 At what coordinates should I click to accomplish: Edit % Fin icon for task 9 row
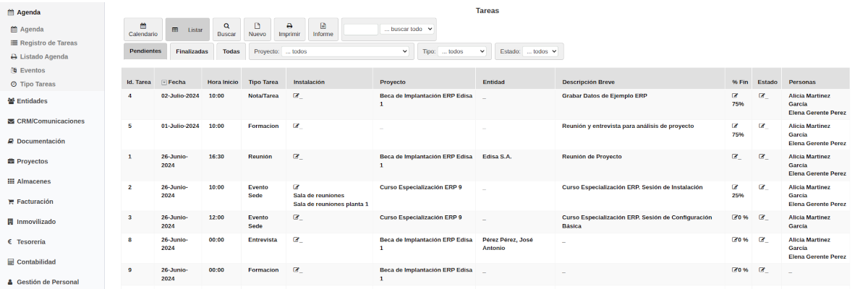[735, 269]
